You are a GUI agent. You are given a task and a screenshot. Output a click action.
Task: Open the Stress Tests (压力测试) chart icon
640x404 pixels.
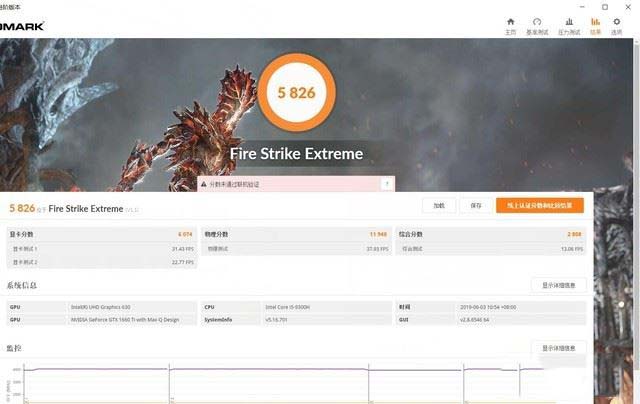569,22
